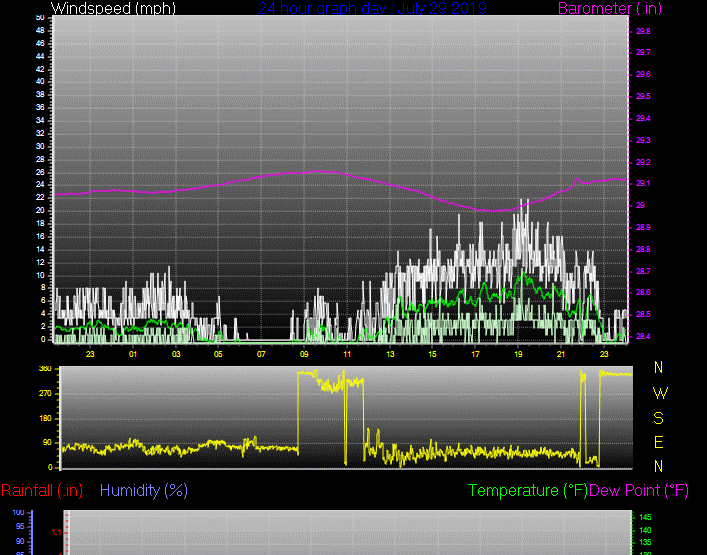Viewport: 707px width, 555px height.
Task: Click the 19 hour label on time axis
Action: click(518, 354)
